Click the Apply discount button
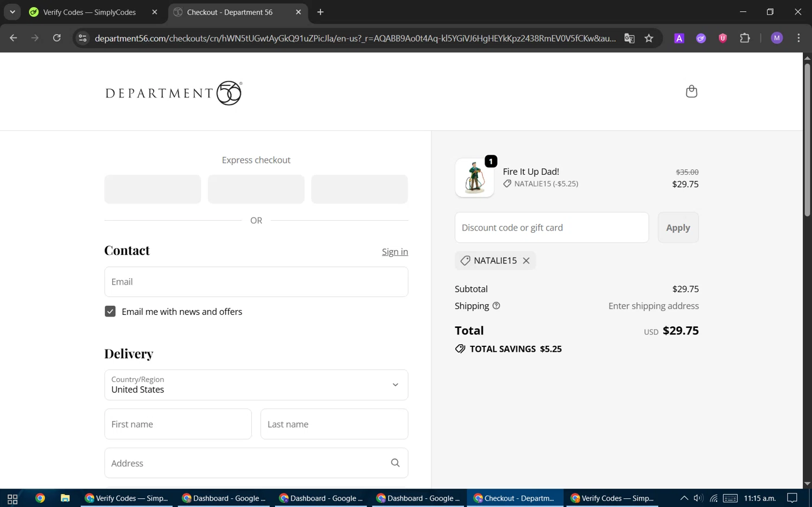This screenshot has height=507, width=812. [x=678, y=228]
